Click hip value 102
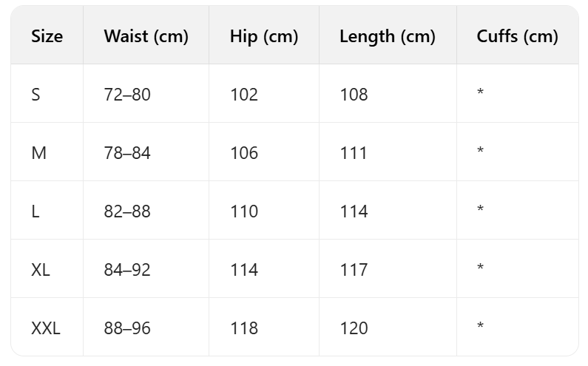Screen dimensions: 588x366 [244, 95]
